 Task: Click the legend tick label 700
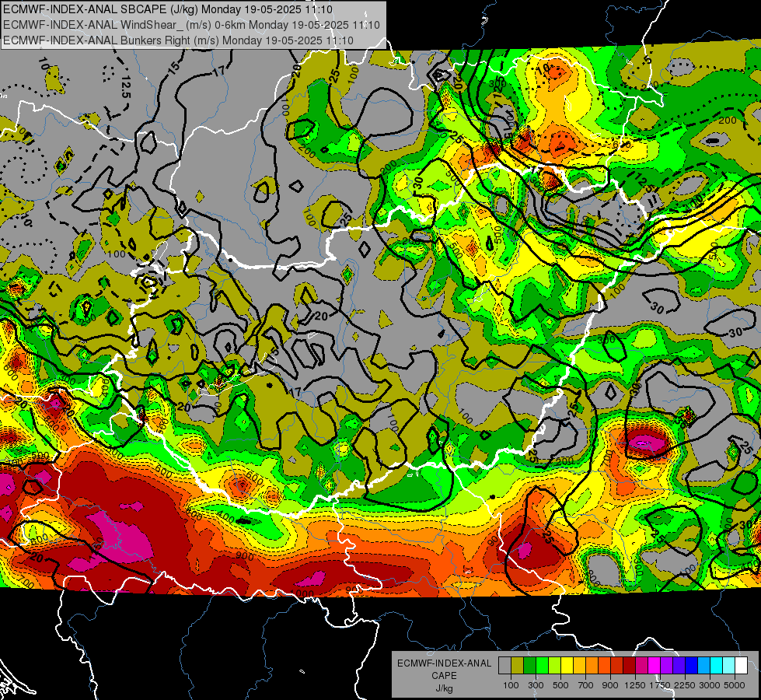[586, 685]
